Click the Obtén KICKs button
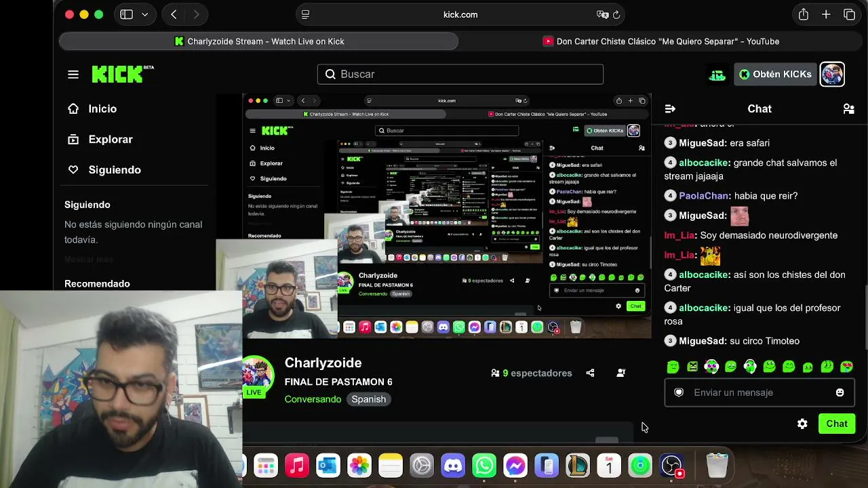Viewport: 868px width, 488px height. 775,74
